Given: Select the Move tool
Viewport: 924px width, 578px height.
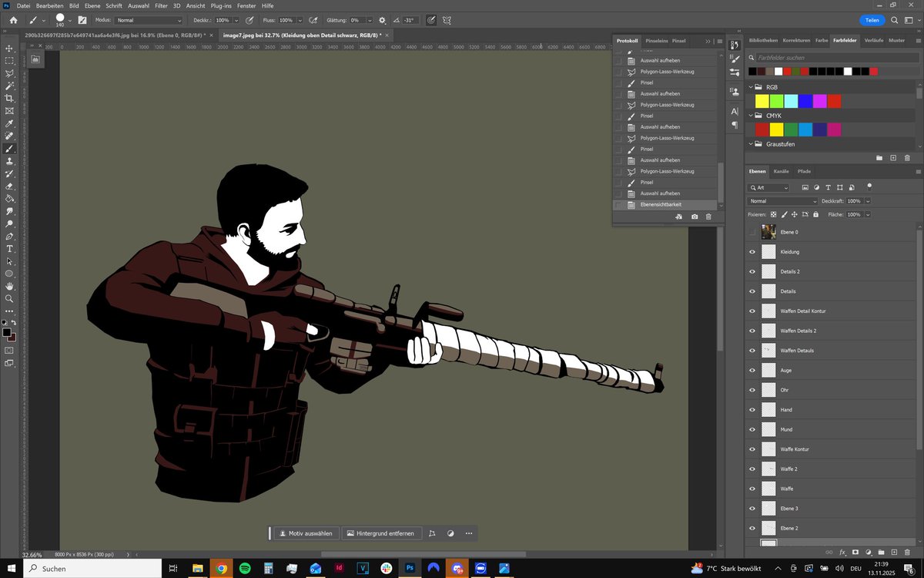Looking at the screenshot, I should [x=10, y=48].
